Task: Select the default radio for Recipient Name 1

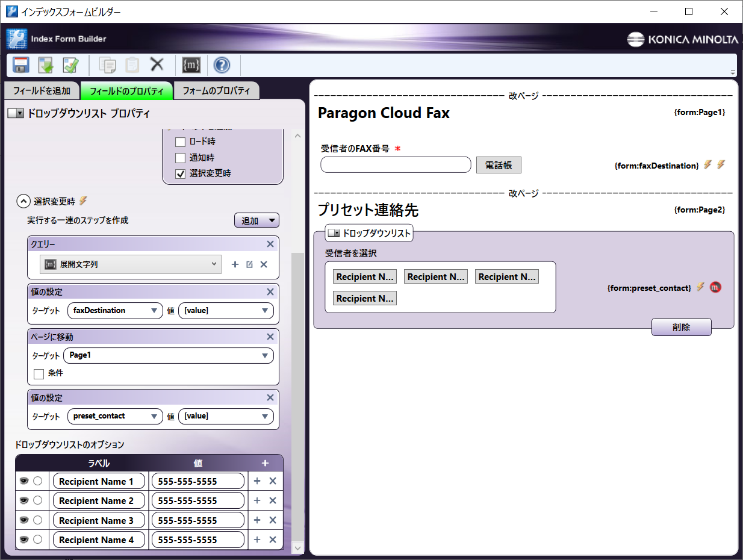Action: coord(37,481)
